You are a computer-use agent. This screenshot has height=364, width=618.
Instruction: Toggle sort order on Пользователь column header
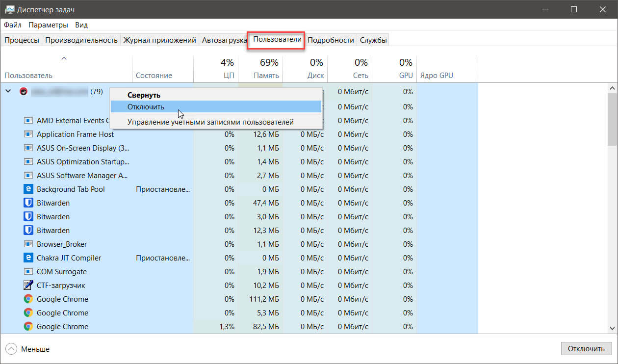[x=28, y=76]
